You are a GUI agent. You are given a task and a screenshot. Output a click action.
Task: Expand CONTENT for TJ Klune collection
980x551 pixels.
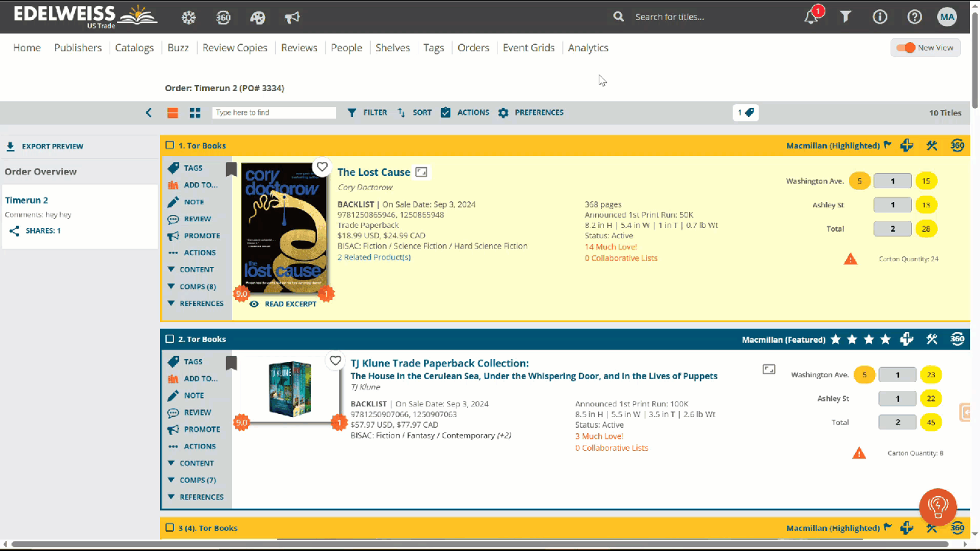[191, 463]
